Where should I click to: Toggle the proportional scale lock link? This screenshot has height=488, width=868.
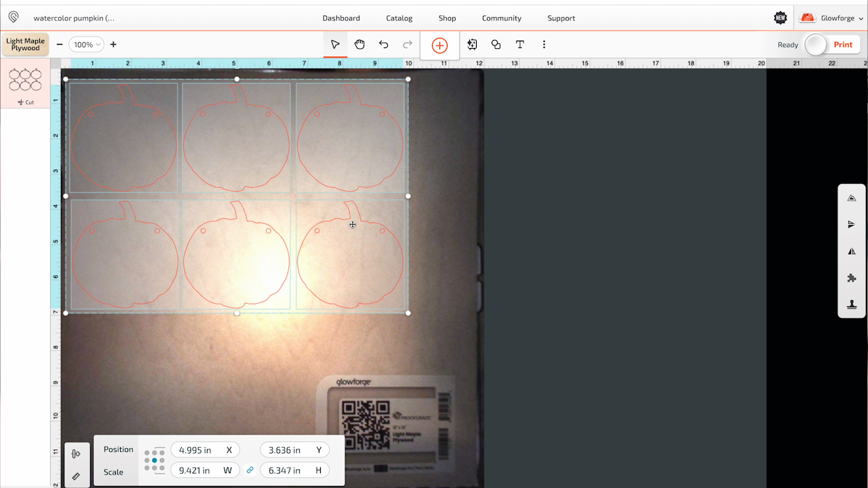point(250,470)
